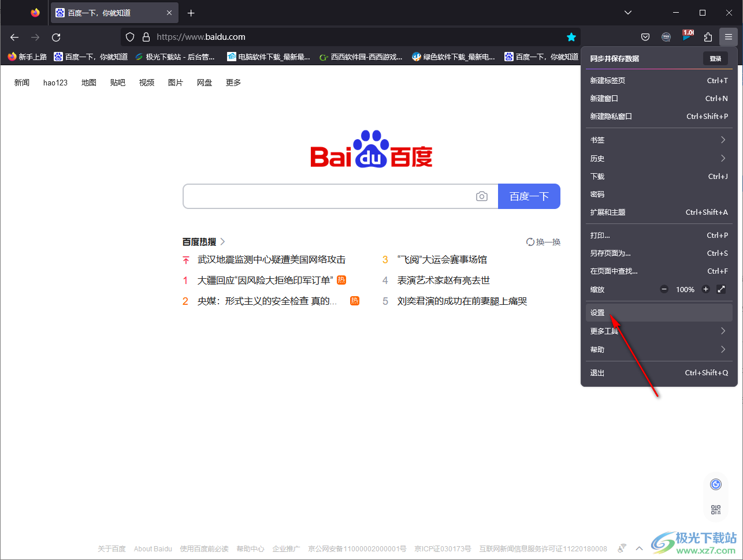Open headline 大疆回应因风险大拒绝印军订单
The image size is (743, 560).
(265, 281)
